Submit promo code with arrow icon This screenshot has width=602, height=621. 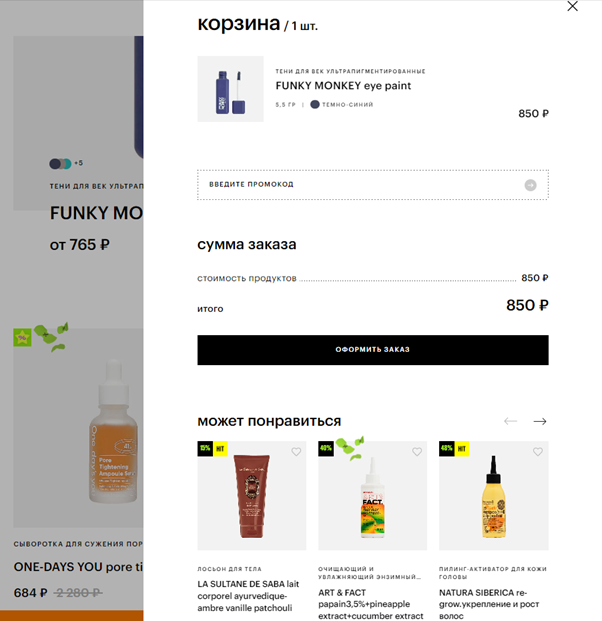(x=530, y=185)
